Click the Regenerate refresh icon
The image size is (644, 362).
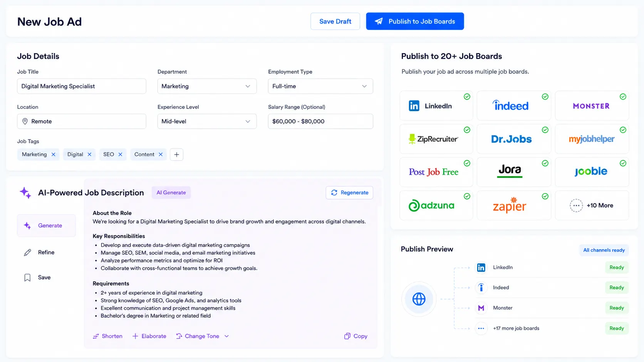tap(334, 192)
